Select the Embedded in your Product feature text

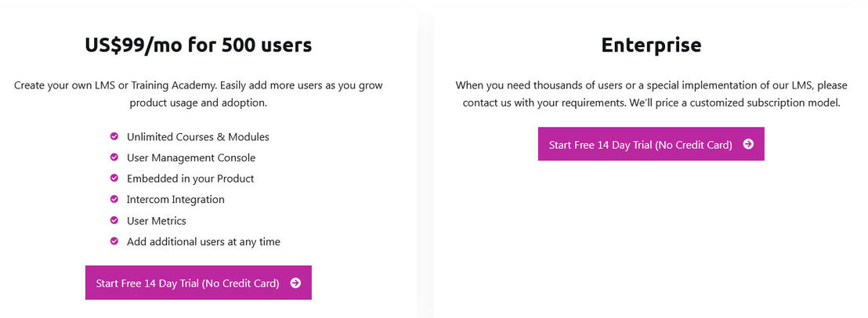click(x=190, y=179)
